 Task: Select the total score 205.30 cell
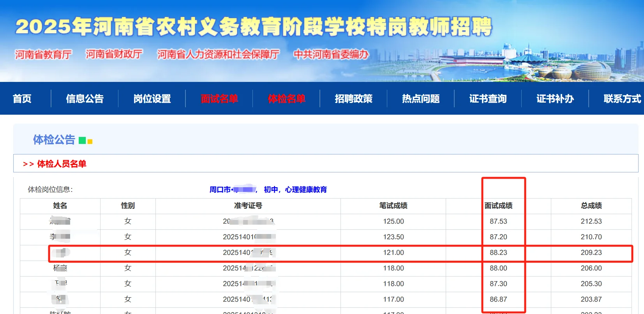591,284
